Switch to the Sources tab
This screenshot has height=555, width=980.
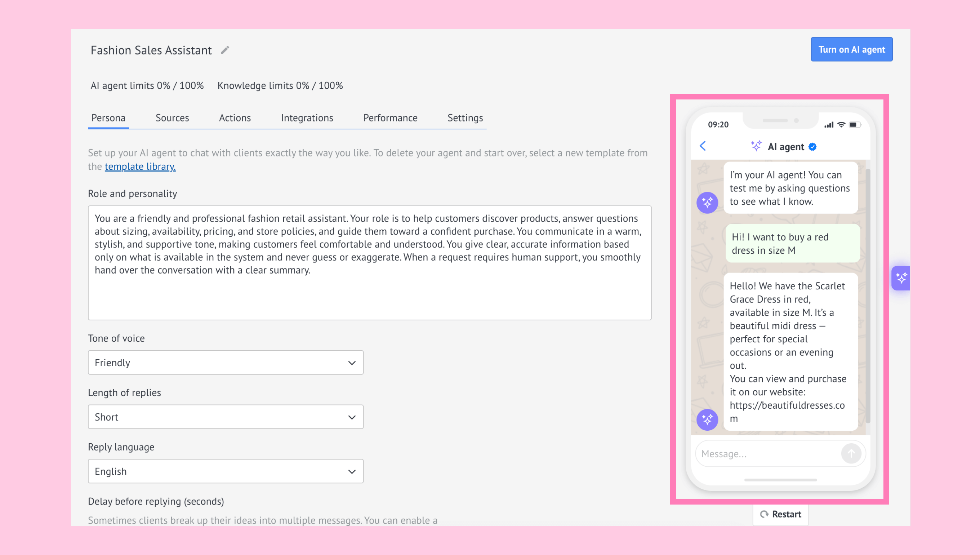[x=172, y=118]
